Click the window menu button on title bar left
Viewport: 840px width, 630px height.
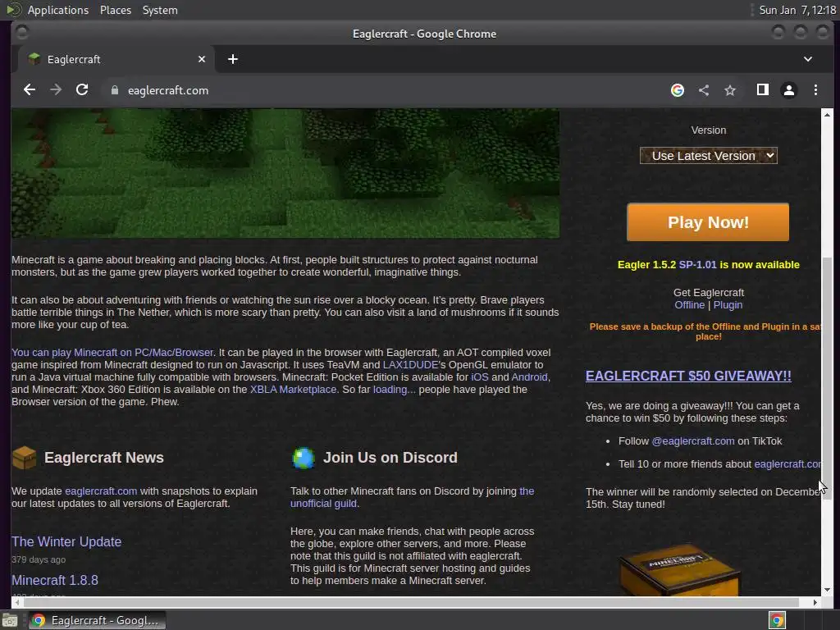pos(21,33)
